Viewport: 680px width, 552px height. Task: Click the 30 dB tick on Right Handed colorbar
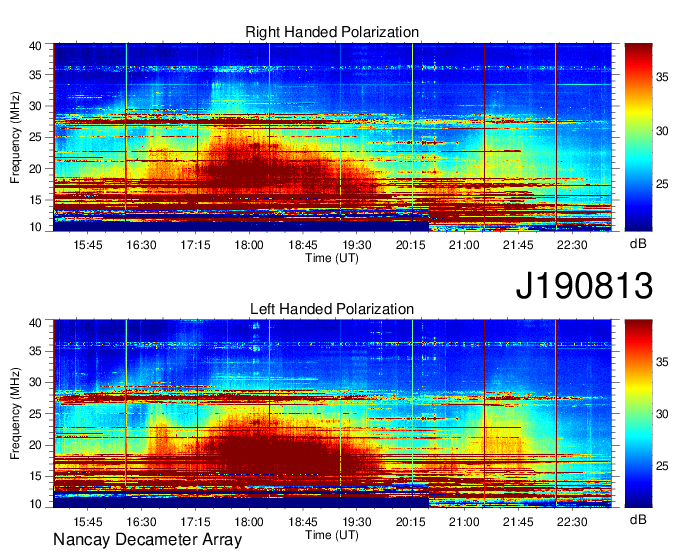662,131
